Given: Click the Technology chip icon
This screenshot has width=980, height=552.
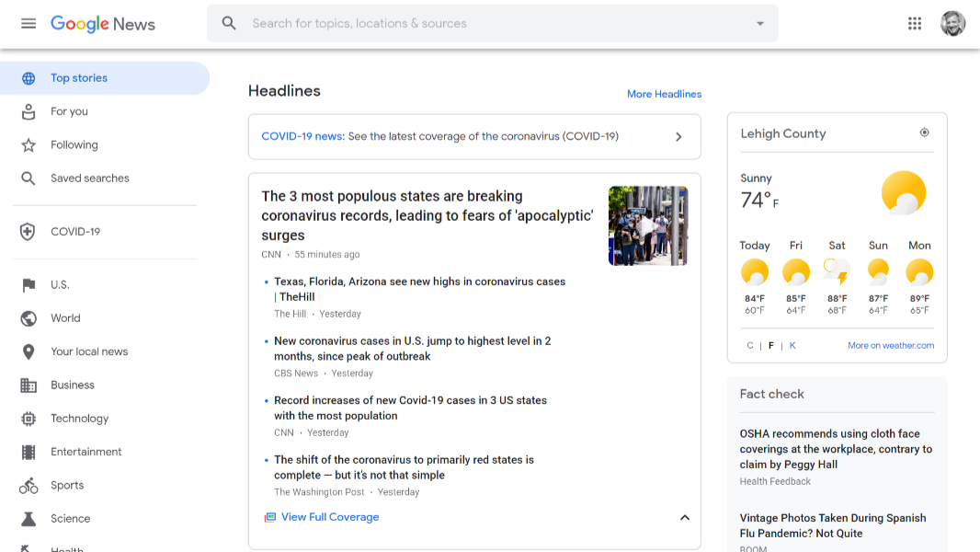Looking at the screenshot, I should tap(28, 419).
